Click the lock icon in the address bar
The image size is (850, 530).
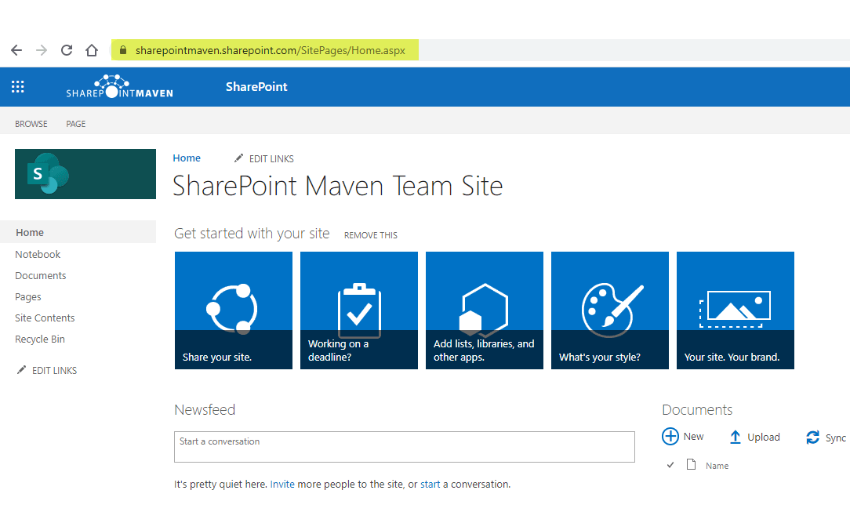pyautogui.click(x=123, y=50)
